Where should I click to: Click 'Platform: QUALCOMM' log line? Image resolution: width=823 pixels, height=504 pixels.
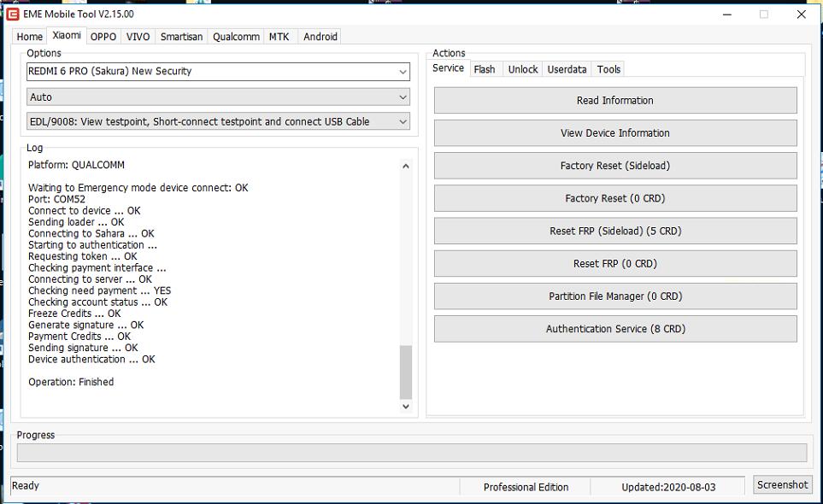(x=77, y=165)
